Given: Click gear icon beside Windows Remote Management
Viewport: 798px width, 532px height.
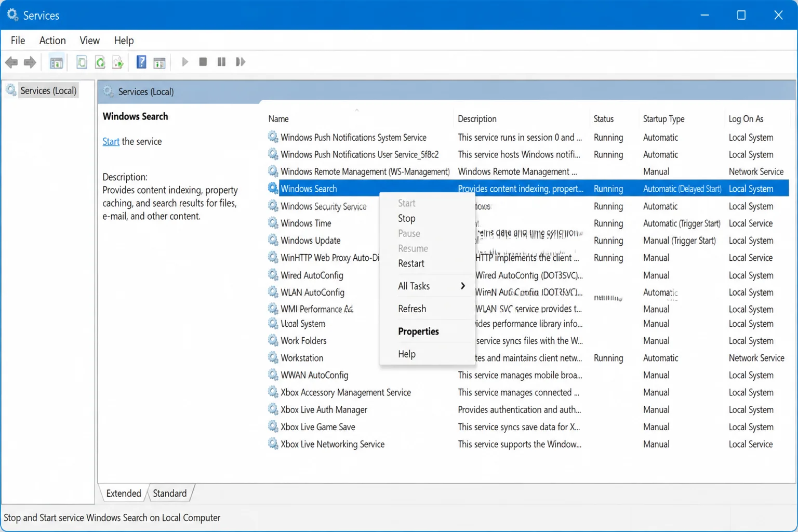Looking at the screenshot, I should [273, 171].
